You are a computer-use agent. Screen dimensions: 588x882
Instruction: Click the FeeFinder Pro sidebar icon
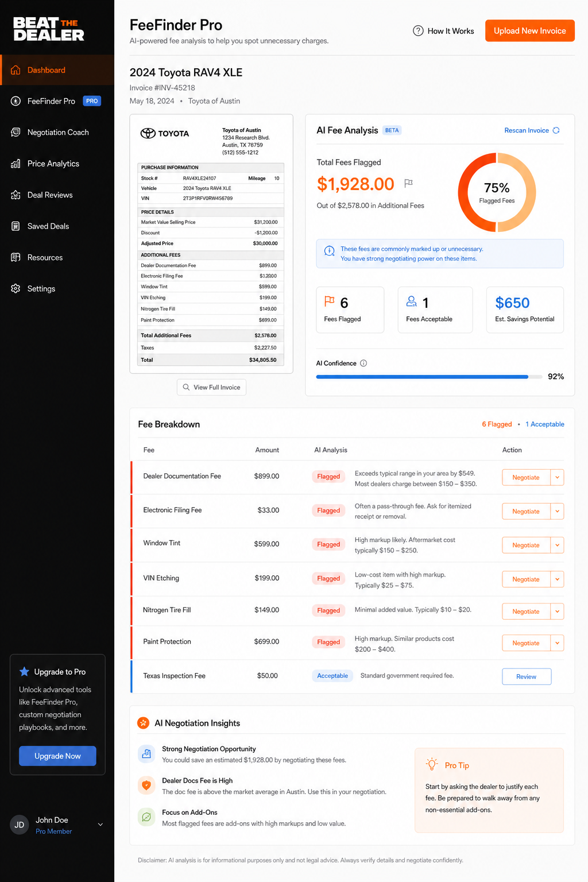pyautogui.click(x=16, y=101)
